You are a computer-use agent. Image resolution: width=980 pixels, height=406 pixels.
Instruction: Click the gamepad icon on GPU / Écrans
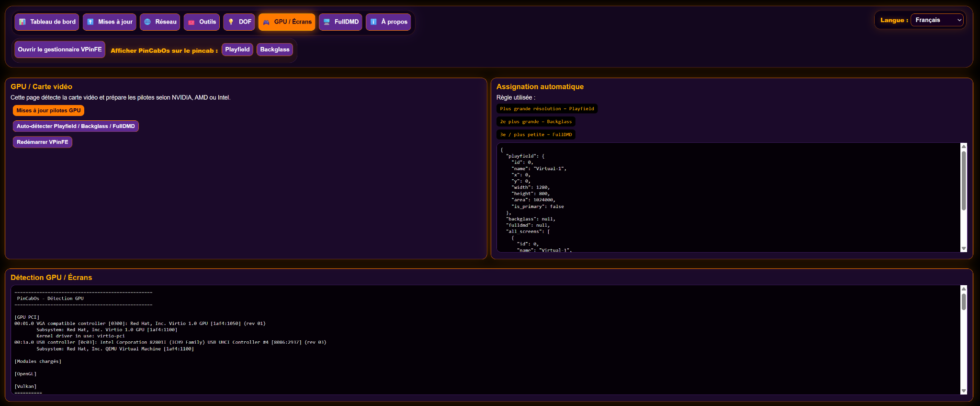tap(266, 22)
